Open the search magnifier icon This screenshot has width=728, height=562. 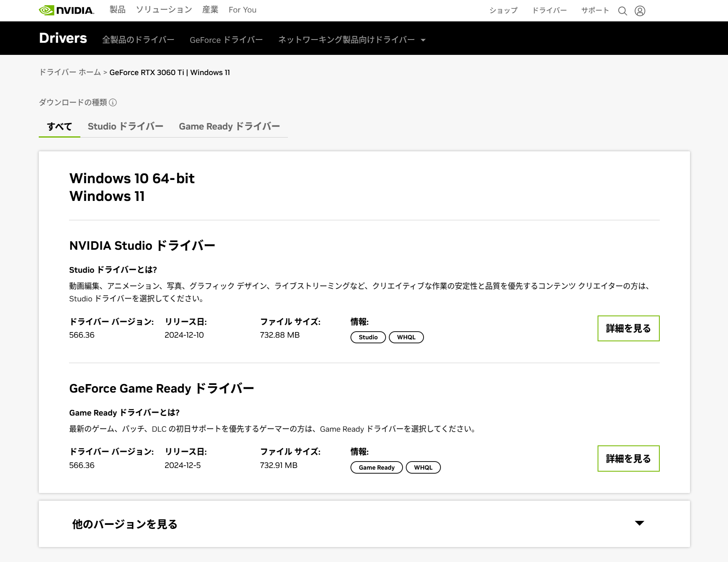[623, 11]
